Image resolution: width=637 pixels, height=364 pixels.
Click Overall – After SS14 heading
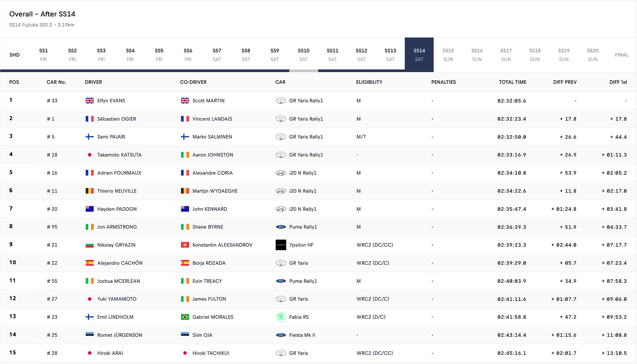tap(42, 14)
